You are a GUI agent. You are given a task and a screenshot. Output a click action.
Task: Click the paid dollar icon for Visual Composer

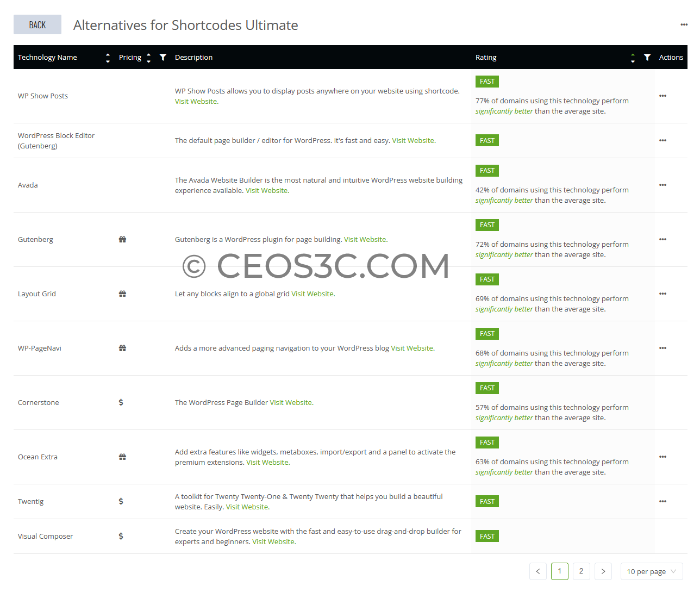tap(121, 536)
